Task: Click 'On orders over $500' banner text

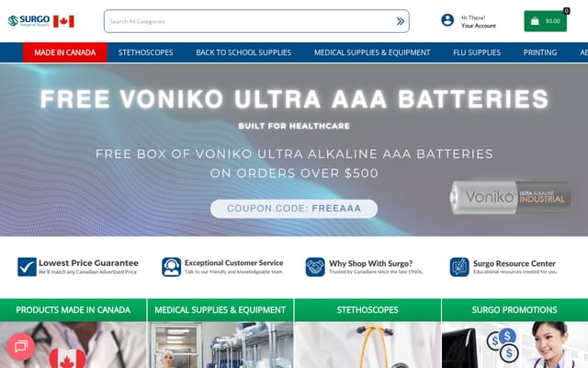Action: pos(294,173)
